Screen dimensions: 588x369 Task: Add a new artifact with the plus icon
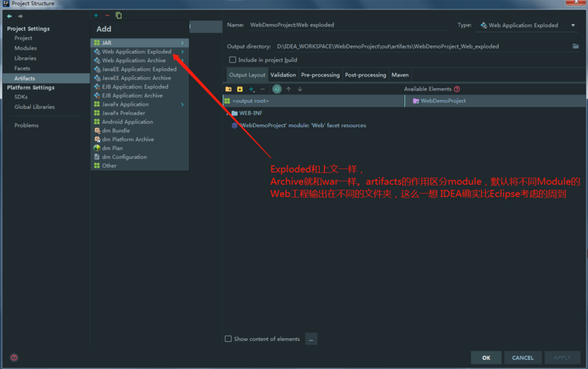(x=96, y=15)
